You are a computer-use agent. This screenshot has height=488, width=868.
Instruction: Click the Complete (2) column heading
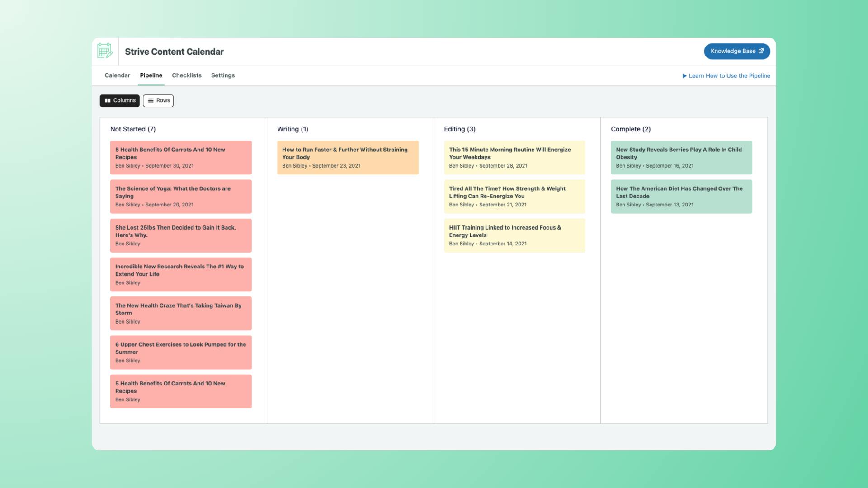631,129
